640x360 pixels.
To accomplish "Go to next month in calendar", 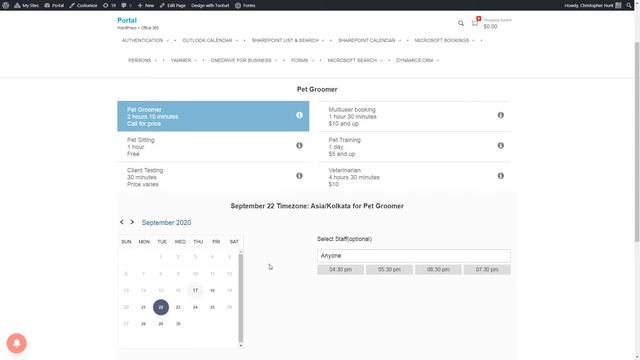I will 132,222.
